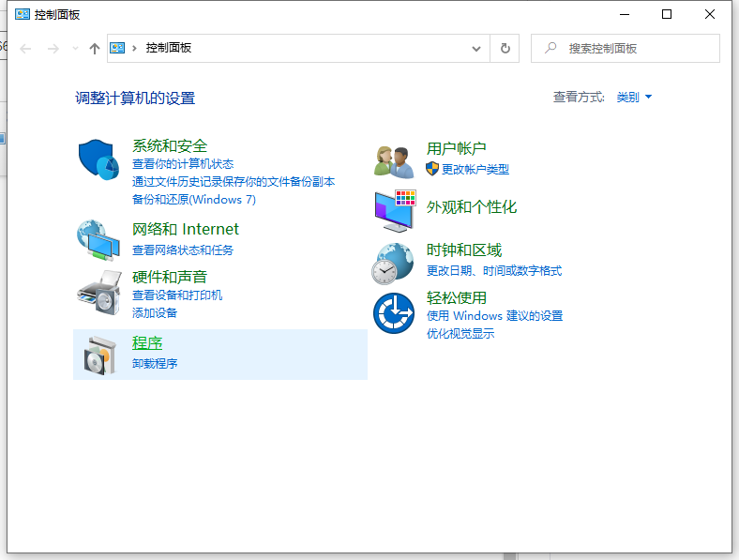This screenshot has width=739, height=560.
Task: Click 更改日期、时间或数字格式 link
Action: click(x=494, y=270)
